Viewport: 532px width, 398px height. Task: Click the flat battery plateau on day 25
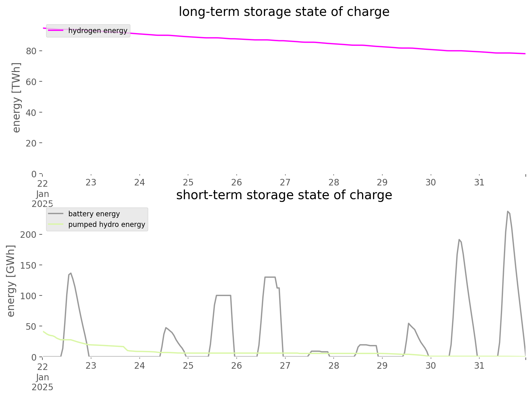coord(223,295)
